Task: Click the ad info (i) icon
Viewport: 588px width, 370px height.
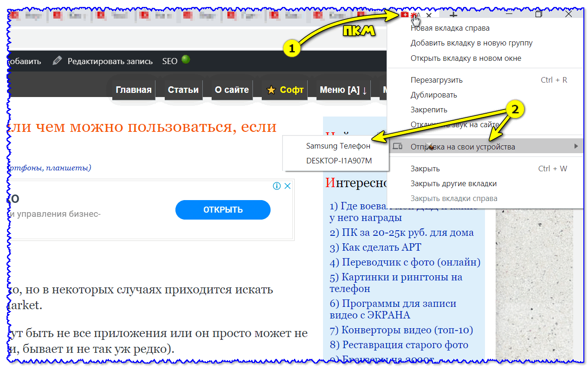Action: point(277,186)
